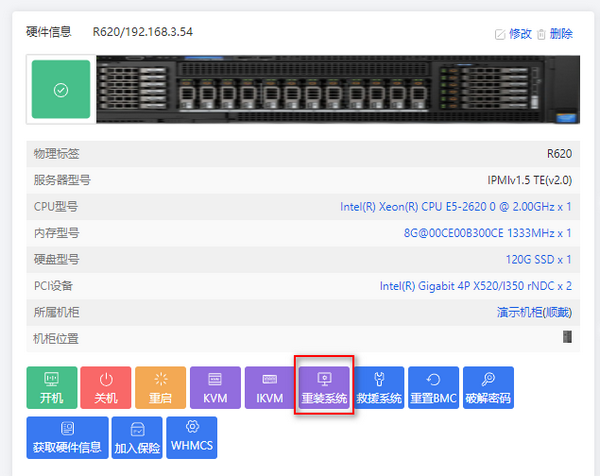Click the 重装系统 reinstall system button
Screen dimensions: 600x476
pos(324,388)
